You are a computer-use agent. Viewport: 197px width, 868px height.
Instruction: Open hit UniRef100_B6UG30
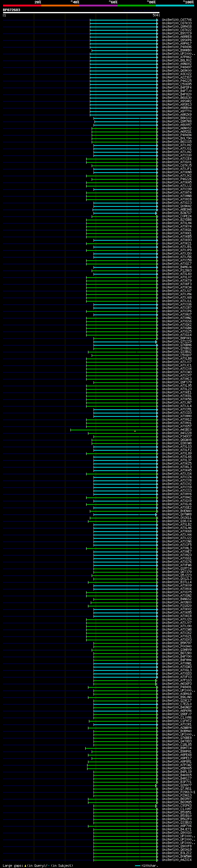(176, 98)
